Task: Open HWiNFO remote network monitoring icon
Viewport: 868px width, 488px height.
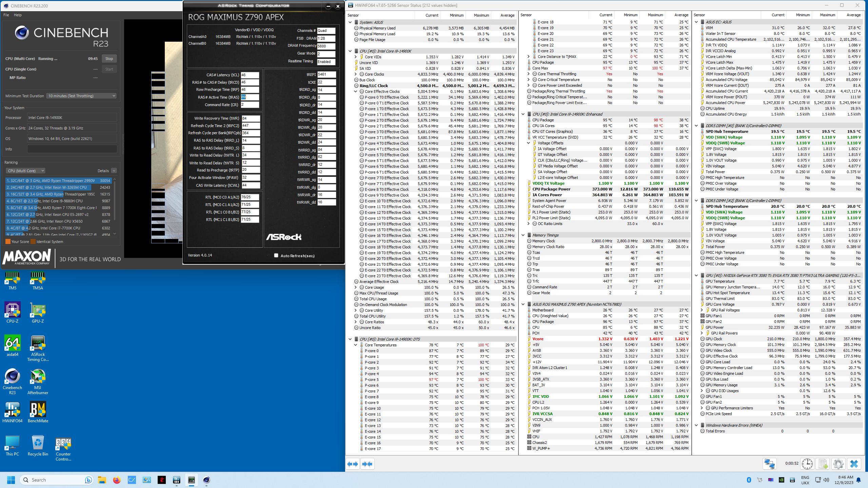Action: (x=769, y=464)
